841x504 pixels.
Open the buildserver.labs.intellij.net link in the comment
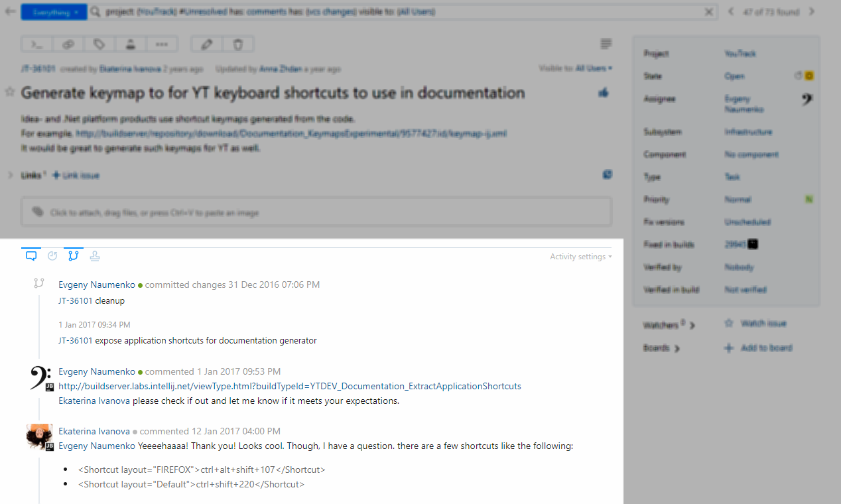(x=289, y=386)
